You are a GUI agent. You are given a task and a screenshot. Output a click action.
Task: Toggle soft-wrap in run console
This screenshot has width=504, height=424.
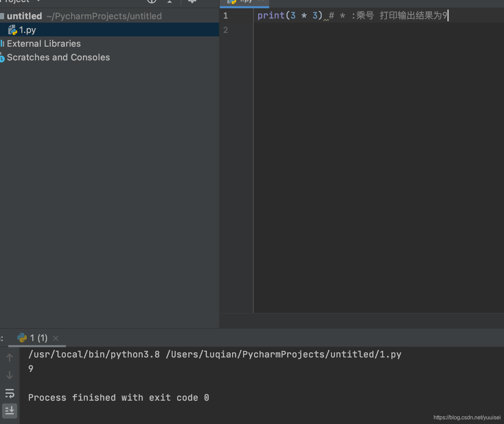click(10, 393)
